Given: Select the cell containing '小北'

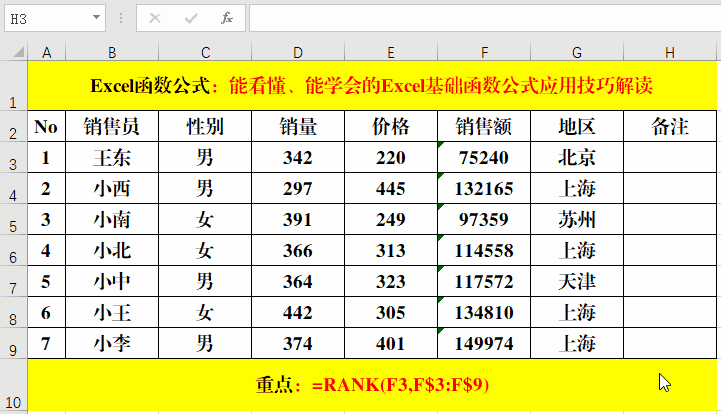Looking at the screenshot, I should coord(112,250).
